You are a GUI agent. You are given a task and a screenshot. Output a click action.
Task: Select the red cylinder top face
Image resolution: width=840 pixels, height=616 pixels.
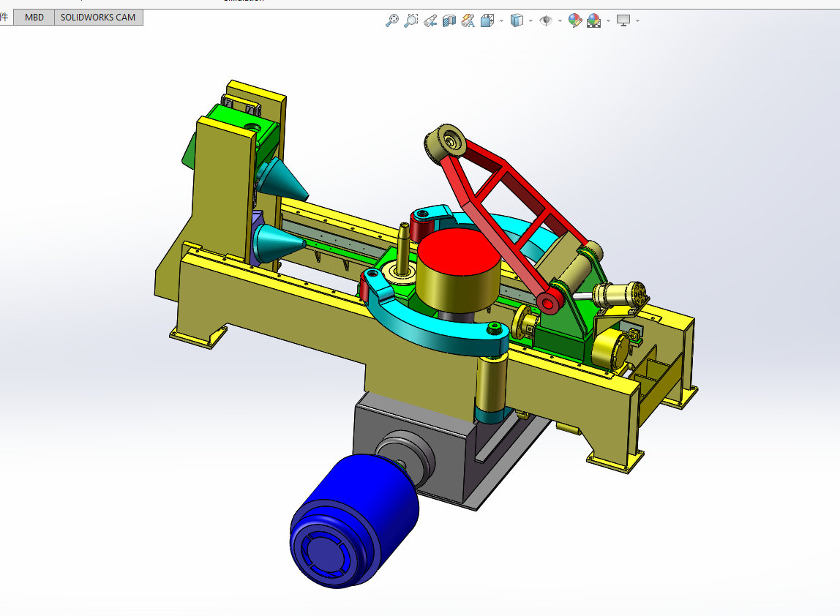coord(459,251)
